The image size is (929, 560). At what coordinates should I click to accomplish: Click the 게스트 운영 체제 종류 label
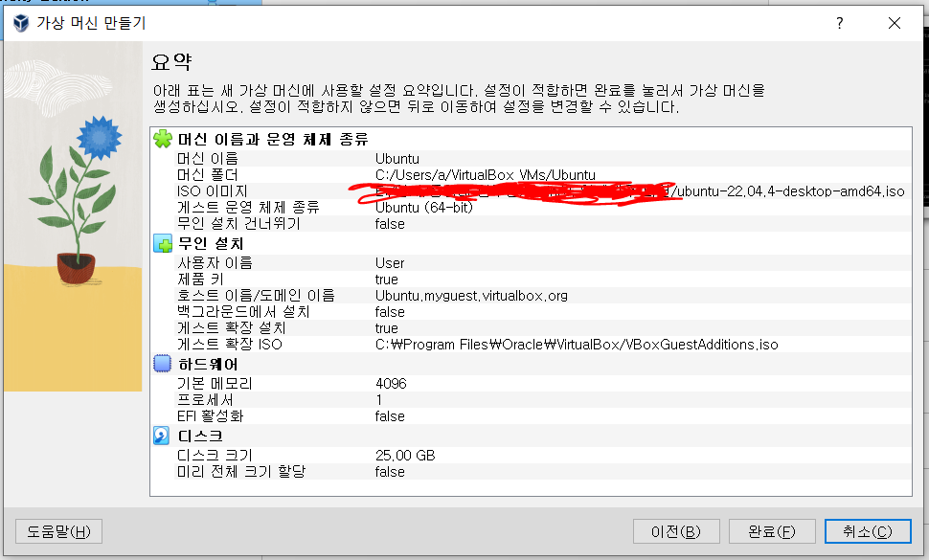[248, 207]
